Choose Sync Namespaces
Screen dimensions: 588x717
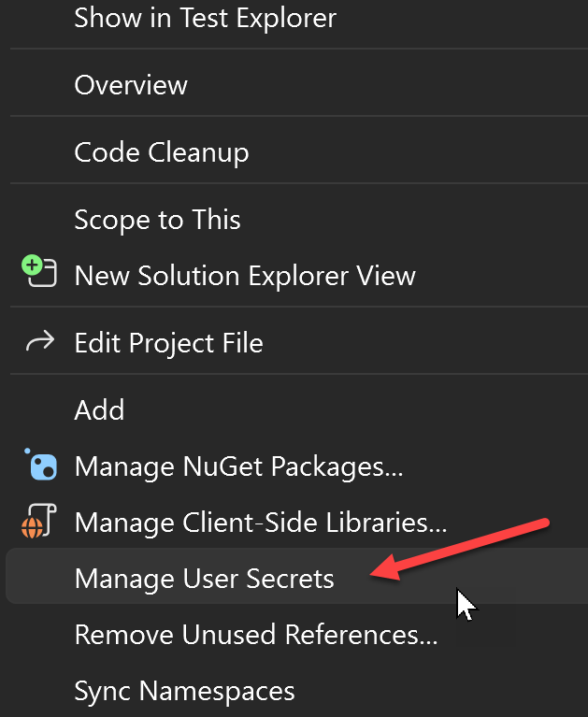184,691
